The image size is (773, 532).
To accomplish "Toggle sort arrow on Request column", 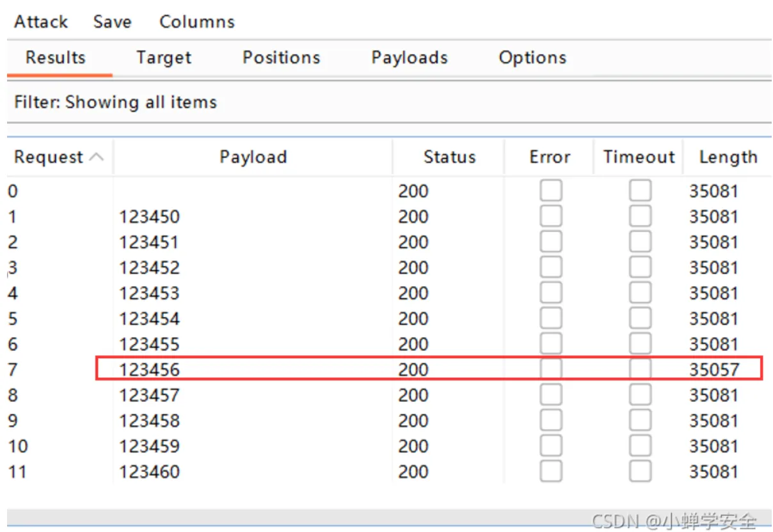I will (x=96, y=157).
